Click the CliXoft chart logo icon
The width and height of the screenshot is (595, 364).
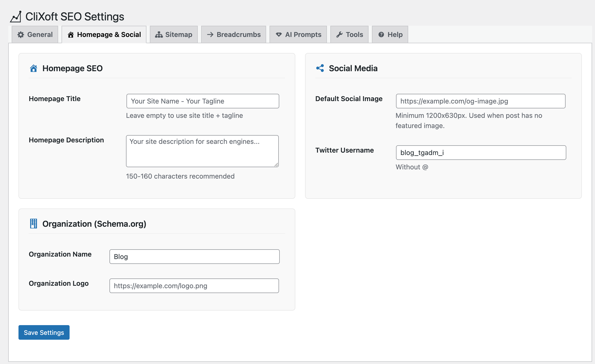point(16,17)
